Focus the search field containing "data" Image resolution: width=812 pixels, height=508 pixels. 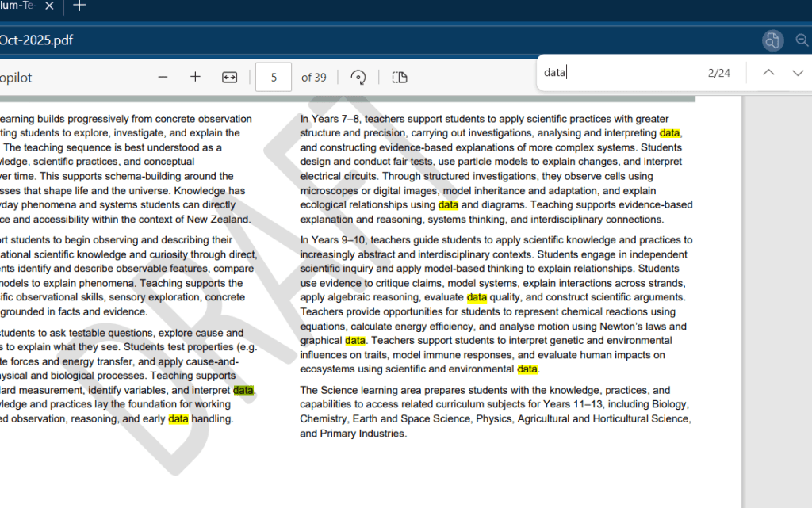click(619, 73)
